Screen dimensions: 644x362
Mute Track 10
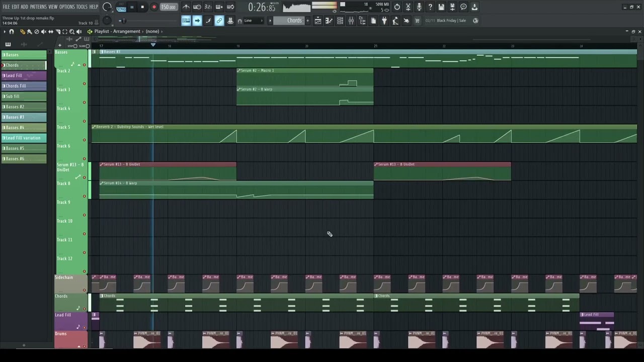pyautogui.click(x=84, y=234)
